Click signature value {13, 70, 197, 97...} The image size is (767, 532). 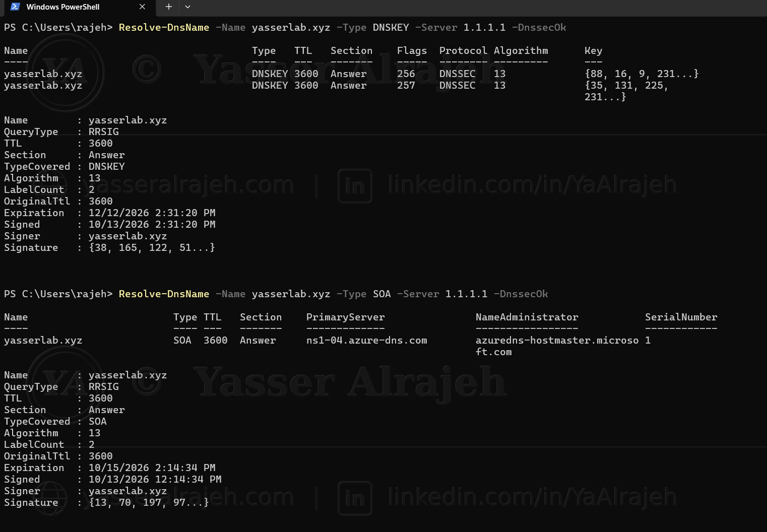click(x=149, y=502)
